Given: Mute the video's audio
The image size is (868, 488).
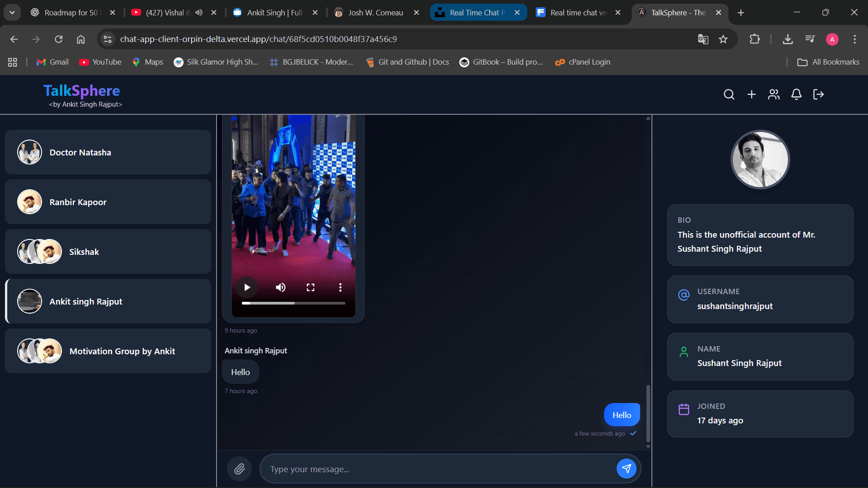Looking at the screenshot, I should click(x=280, y=287).
